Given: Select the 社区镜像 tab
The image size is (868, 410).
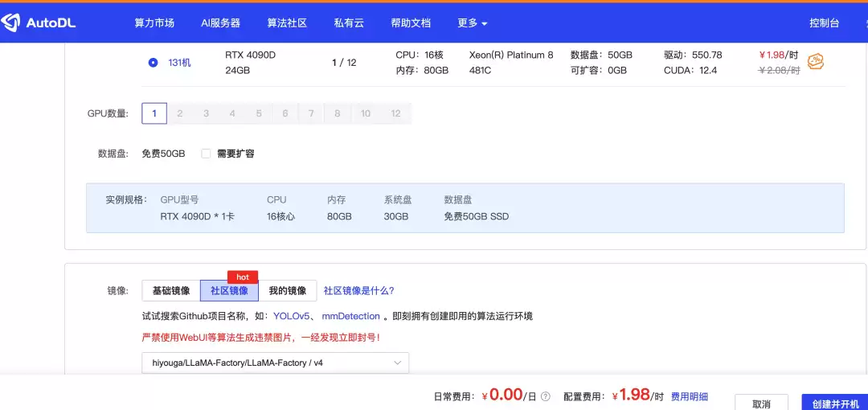Looking at the screenshot, I should [229, 291].
